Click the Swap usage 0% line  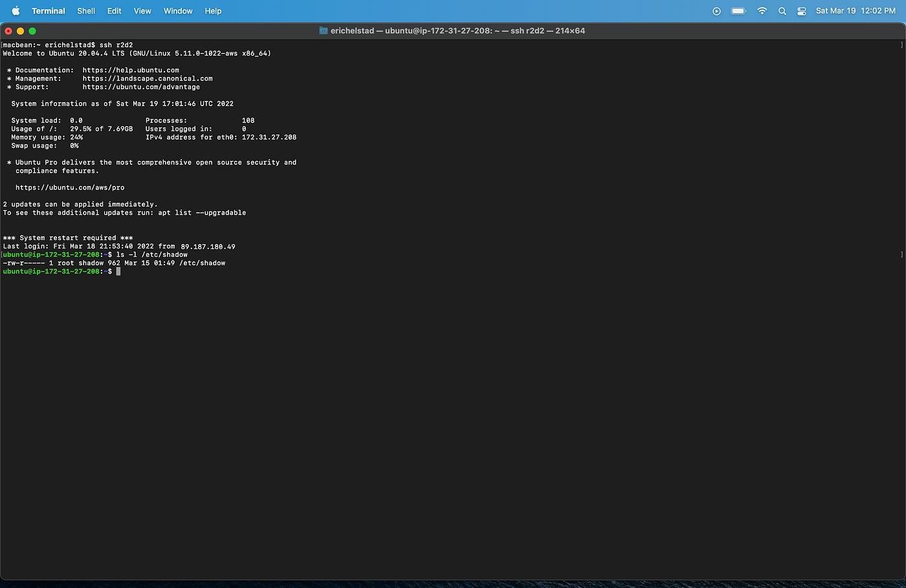pos(45,146)
